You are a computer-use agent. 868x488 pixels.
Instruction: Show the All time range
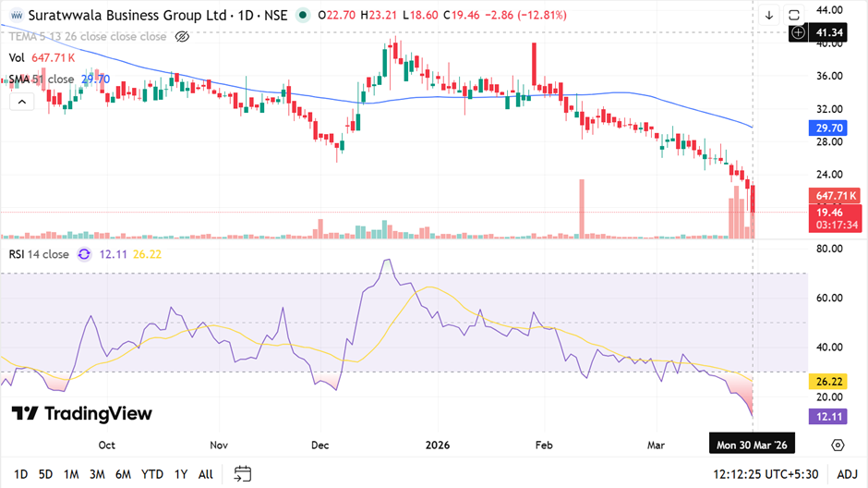(205, 474)
